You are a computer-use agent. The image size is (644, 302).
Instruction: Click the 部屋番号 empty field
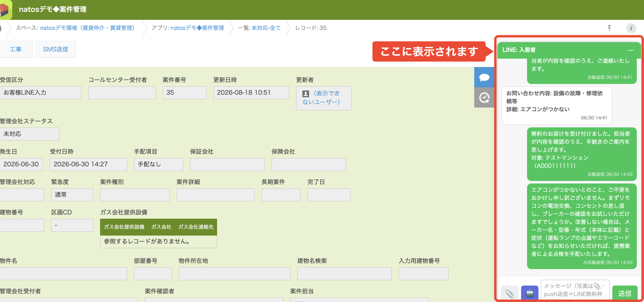pyautogui.click(x=153, y=274)
